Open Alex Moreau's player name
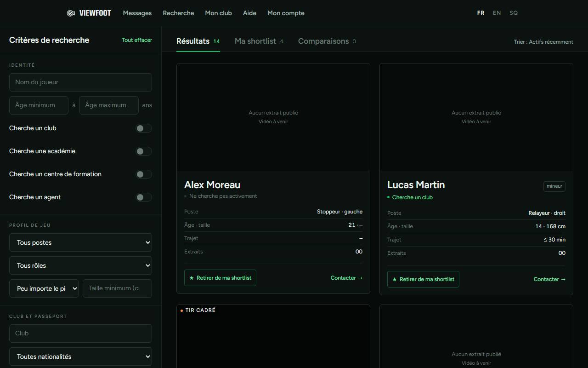 point(212,185)
